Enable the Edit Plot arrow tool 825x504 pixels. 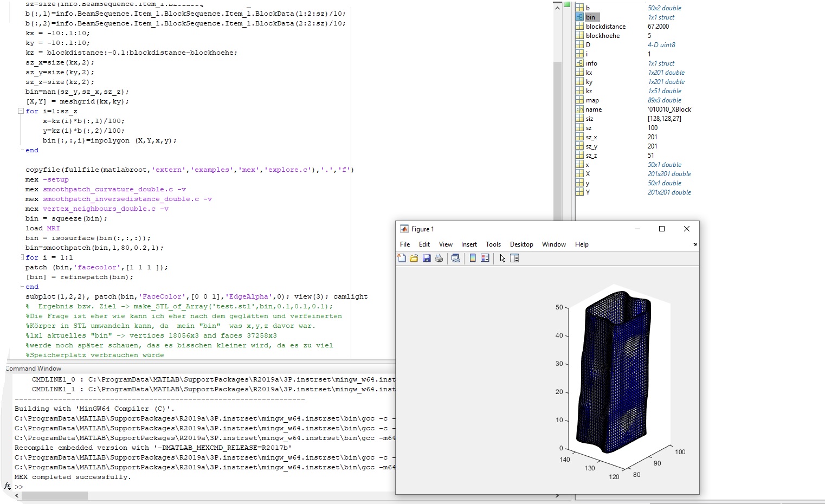502,259
